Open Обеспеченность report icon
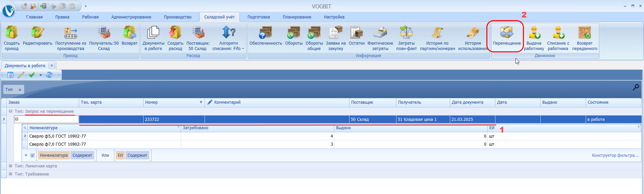 (x=265, y=33)
